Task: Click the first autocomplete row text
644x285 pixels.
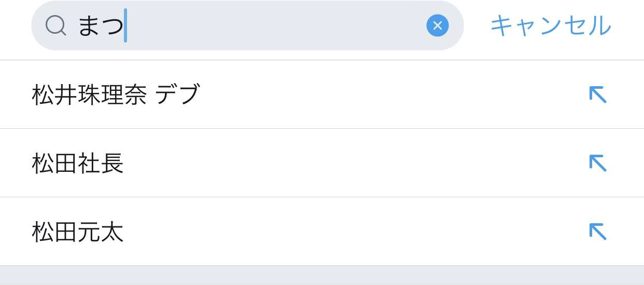Action: [x=116, y=95]
